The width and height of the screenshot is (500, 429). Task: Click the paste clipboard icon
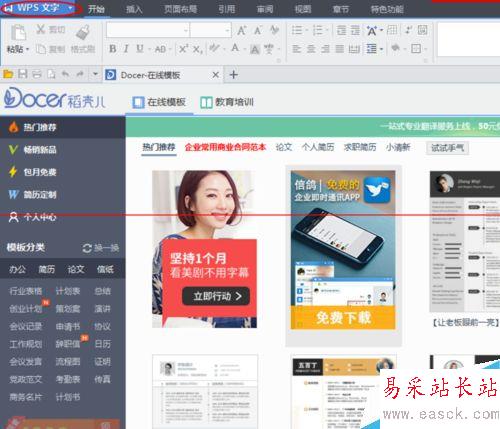18,32
